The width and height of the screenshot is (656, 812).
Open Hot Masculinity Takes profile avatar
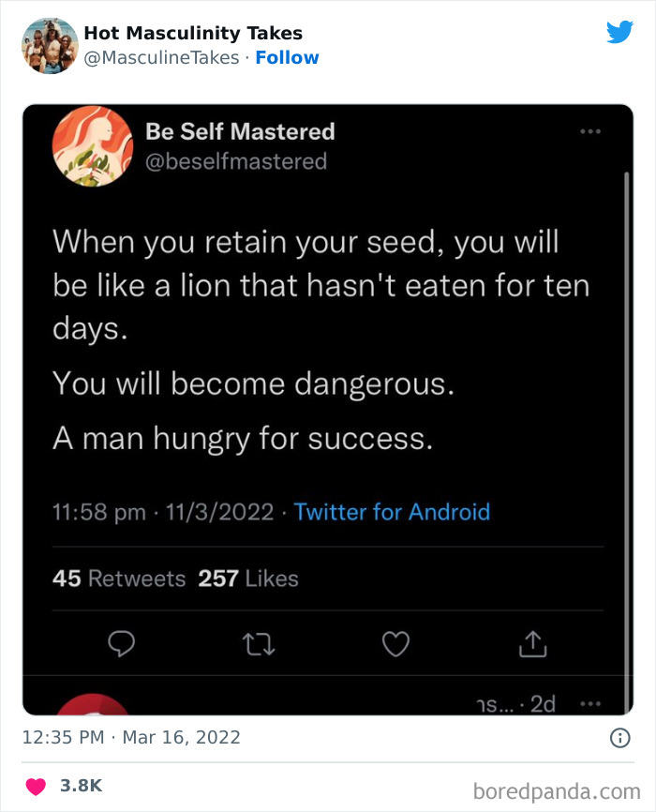point(49,42)
